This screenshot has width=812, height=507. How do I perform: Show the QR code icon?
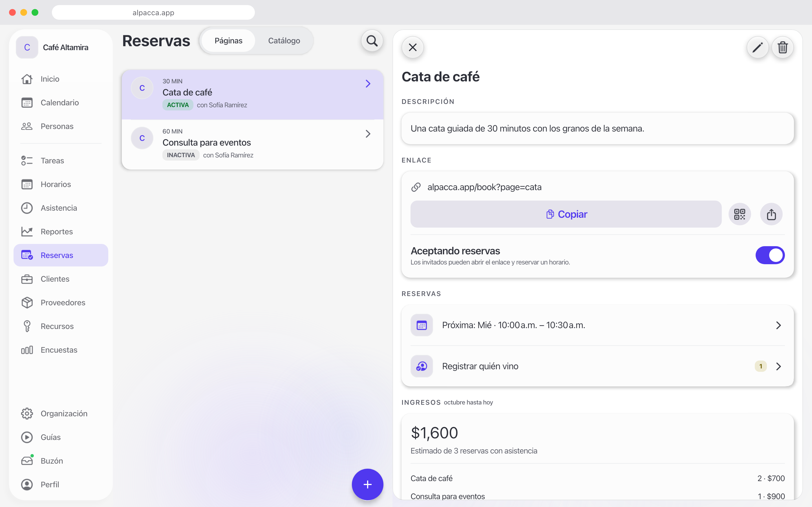740,214
